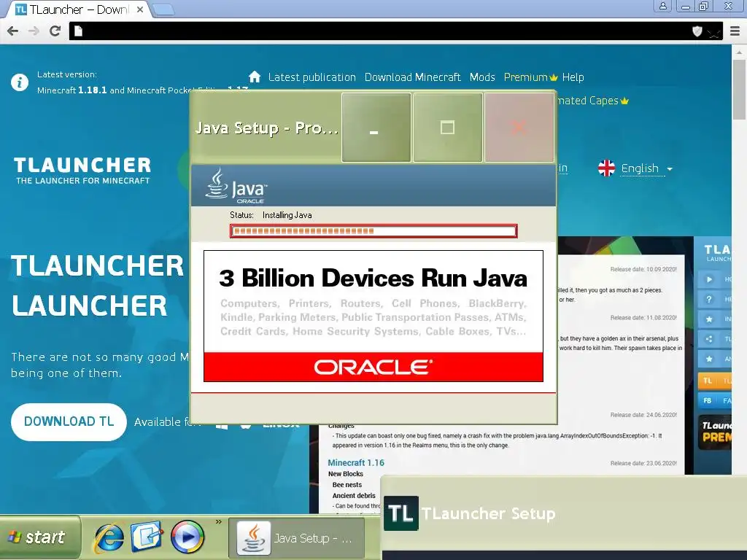Click the shield icon in address bar
The width and height of the screenshot is (747, 560).
coord(697,31)
